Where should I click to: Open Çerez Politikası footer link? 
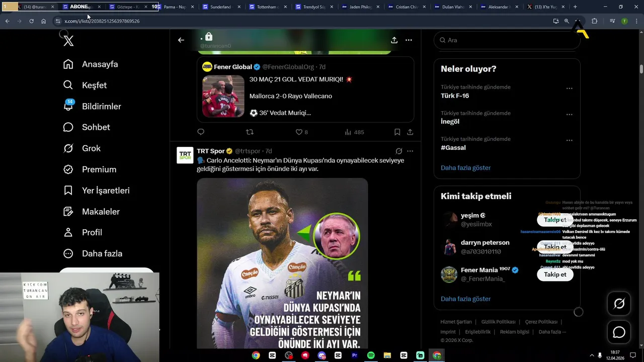pyautogui.click(x=541, y=322)
